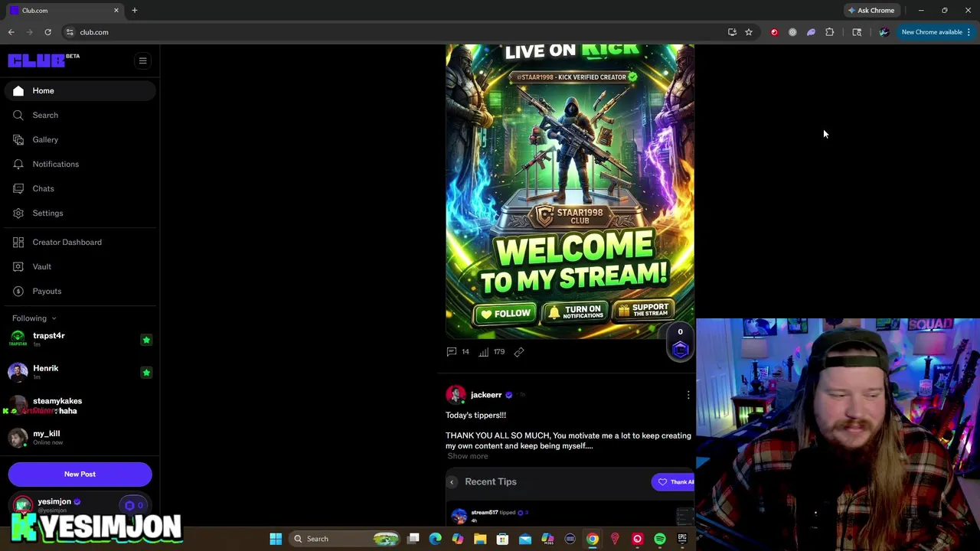980x551 pixels.
Task: Click the Settings gear icon
Action: click(x=18, y=213)
